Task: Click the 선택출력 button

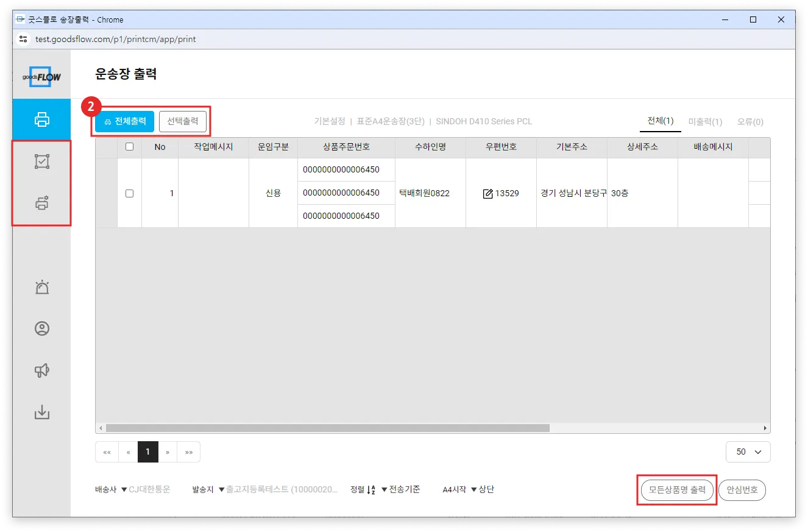Action: coord(183,121)
